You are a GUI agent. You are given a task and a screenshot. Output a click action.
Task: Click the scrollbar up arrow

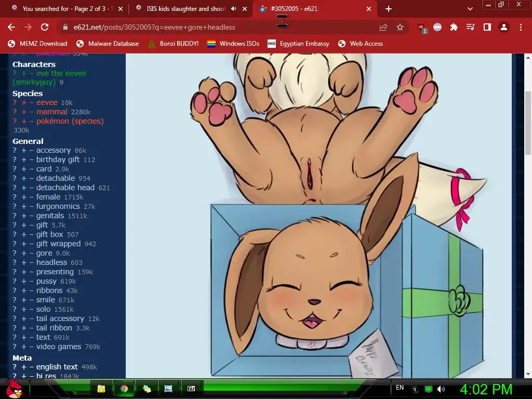(x=528, y=58)
